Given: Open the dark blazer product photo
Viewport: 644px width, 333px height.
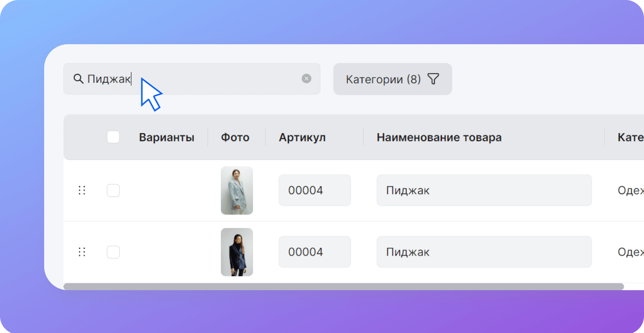Looking at the screenshot, I should click(x=237, y=252).
